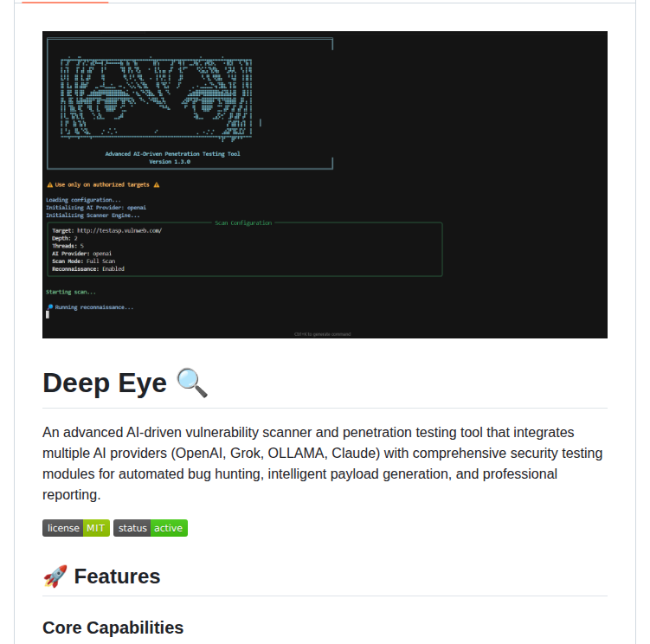Screen dimensions: 650x644
Task: Click the license MIT badge
Action: coord(76,528)
